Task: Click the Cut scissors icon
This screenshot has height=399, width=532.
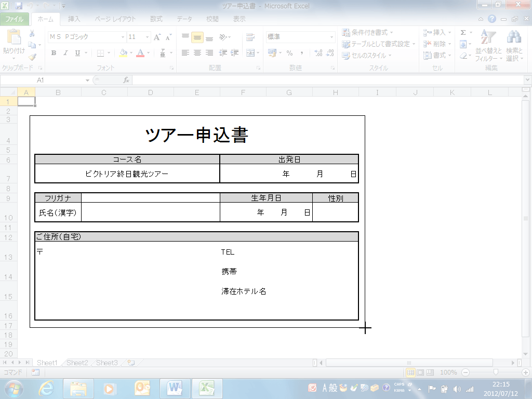Action: (x=32, y=33)
